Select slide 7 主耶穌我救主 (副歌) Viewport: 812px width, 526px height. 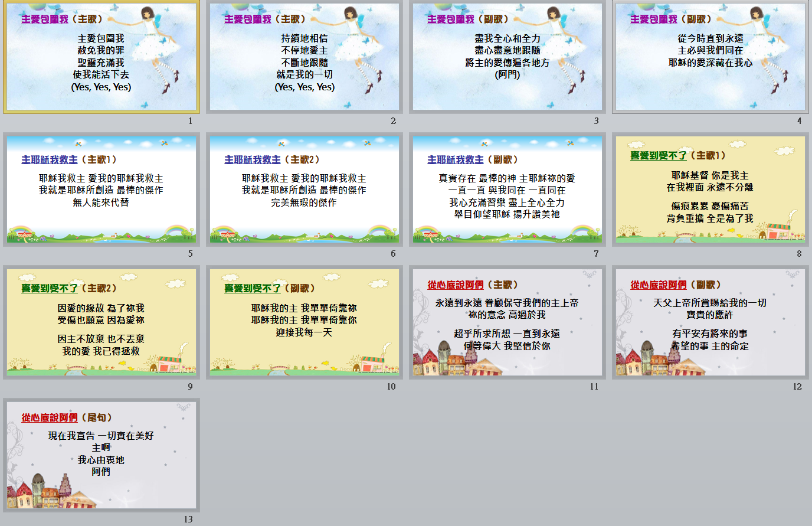(x=508, y=190)
